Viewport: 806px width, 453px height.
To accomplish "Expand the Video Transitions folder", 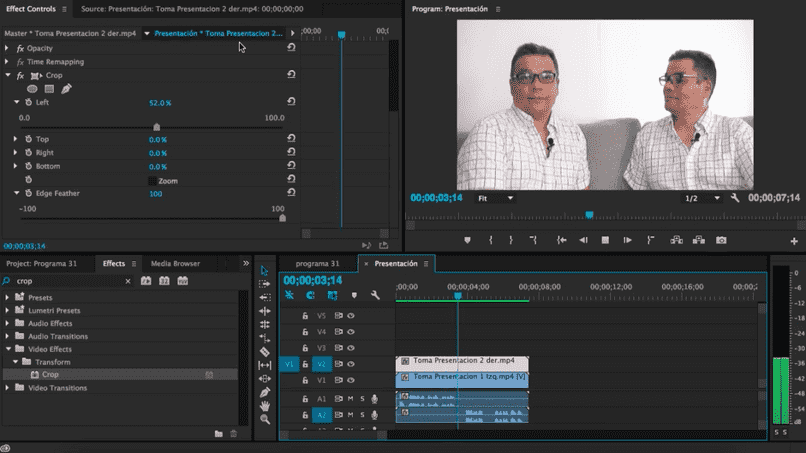I will tap(7, 388).
